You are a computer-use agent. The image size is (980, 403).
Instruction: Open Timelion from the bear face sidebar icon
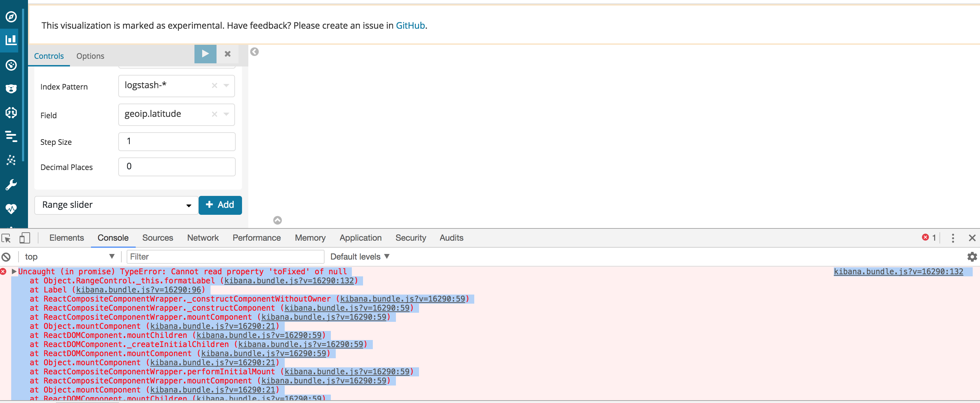pos(11,89)
